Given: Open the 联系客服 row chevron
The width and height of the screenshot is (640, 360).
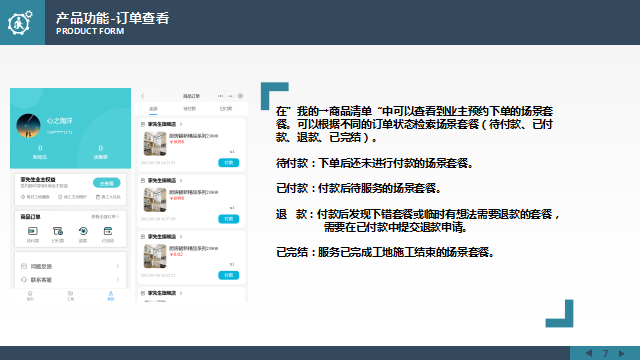Looking at the screenshot, I should [x=118, y=280].
